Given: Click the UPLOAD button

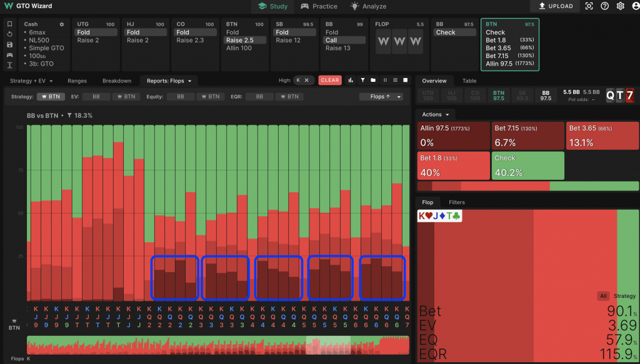Looking at the screenshot, I should (x=556, y=6).
